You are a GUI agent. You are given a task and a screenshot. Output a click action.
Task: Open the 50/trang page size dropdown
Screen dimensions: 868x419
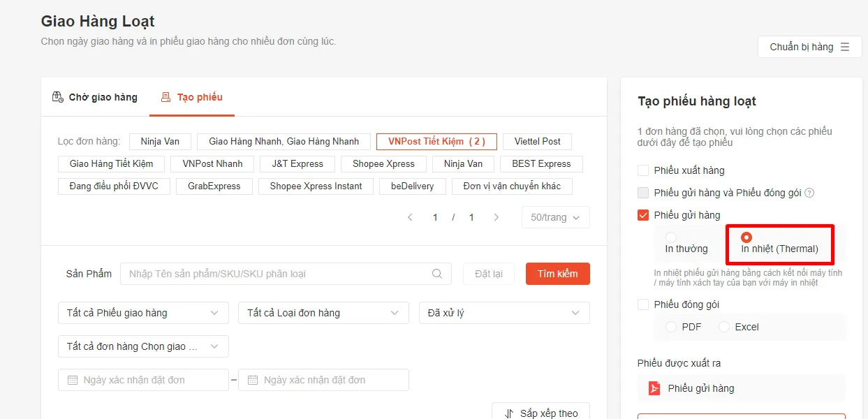(x=556, y=217)
